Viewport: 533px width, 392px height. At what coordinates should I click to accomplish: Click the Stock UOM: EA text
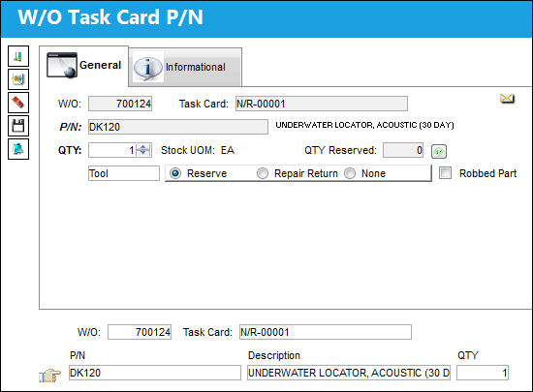tap(198, 150)
